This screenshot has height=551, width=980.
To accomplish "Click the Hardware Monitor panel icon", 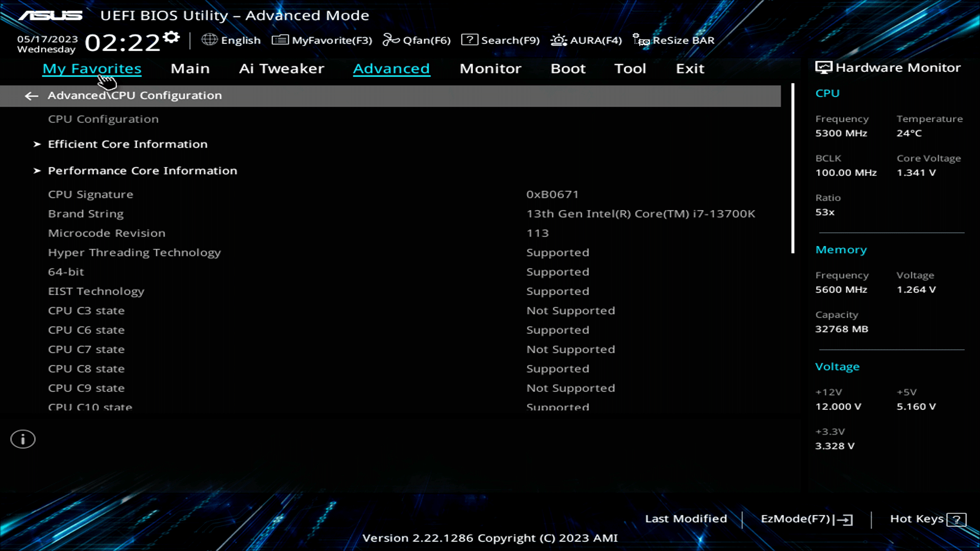I will pyautogui.click(x=823, y=67).
